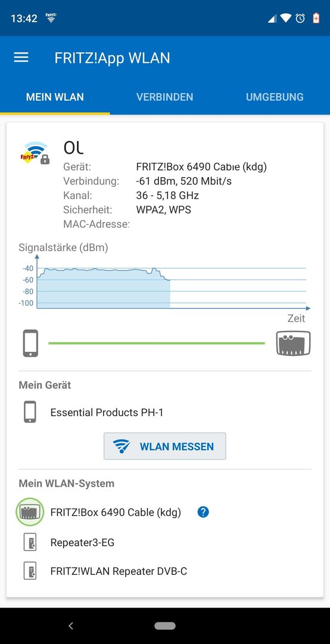Open FRITZ!WLAN Repeater DVB-C entry

119,571
